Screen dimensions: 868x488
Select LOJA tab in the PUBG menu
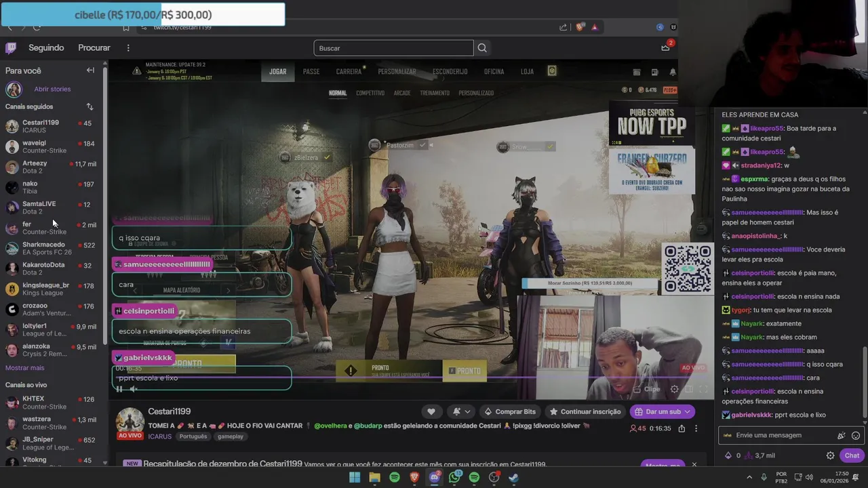click(527, 71)
